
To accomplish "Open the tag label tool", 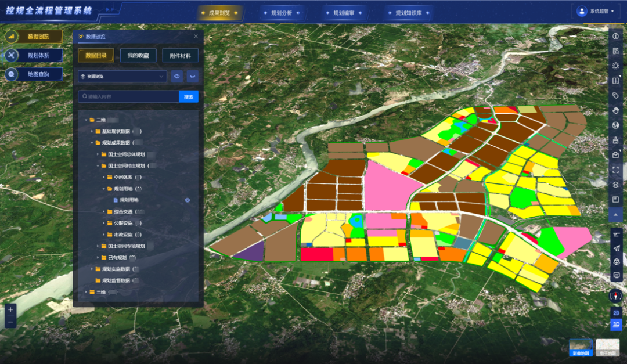I will click(x=615, y=95).
